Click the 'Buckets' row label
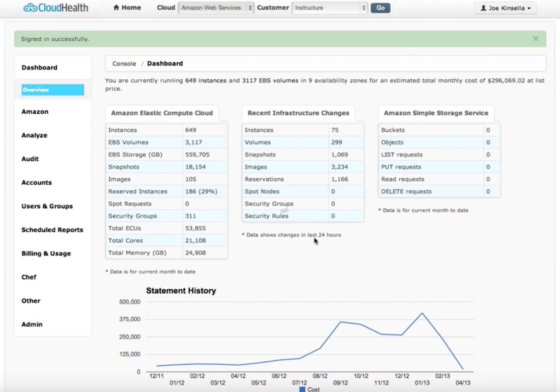560x392 pixels. pos(393,130)
